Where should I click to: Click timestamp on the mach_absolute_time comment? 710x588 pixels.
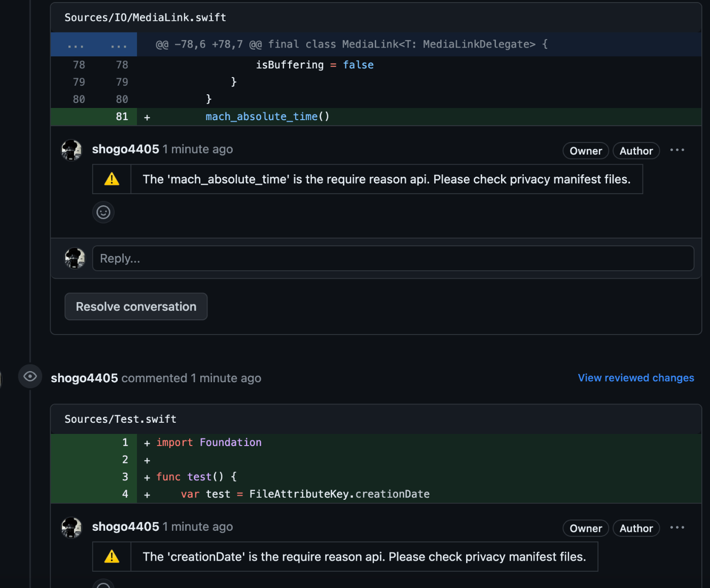tap(198, 150)
